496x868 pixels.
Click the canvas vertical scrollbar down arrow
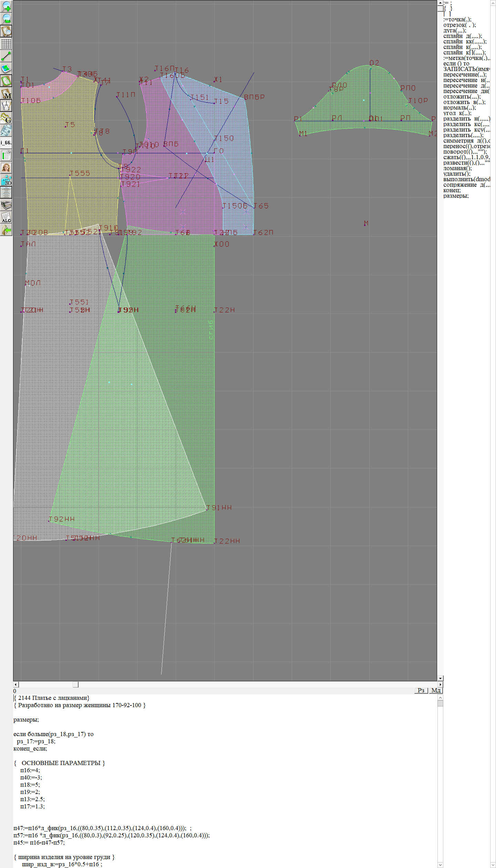pos(440,678)
